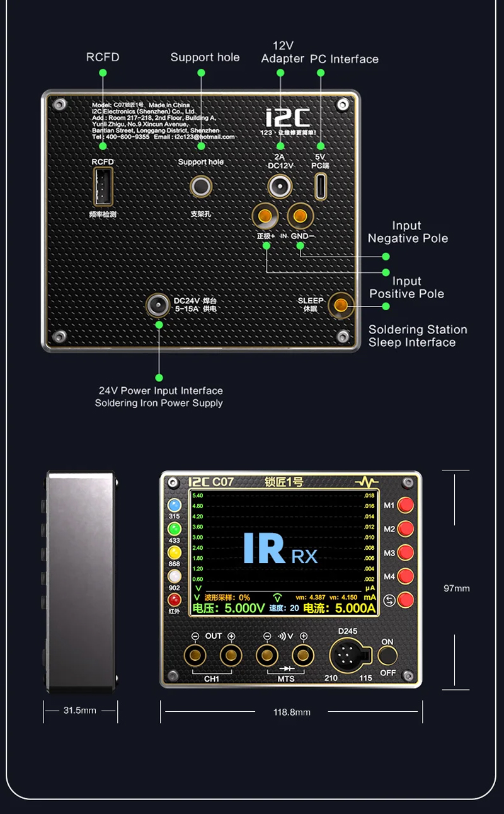Click the vn: 4.150 value
Image resolution: width=504 pixels, height=814 pixels.
(x=344, y=597)
